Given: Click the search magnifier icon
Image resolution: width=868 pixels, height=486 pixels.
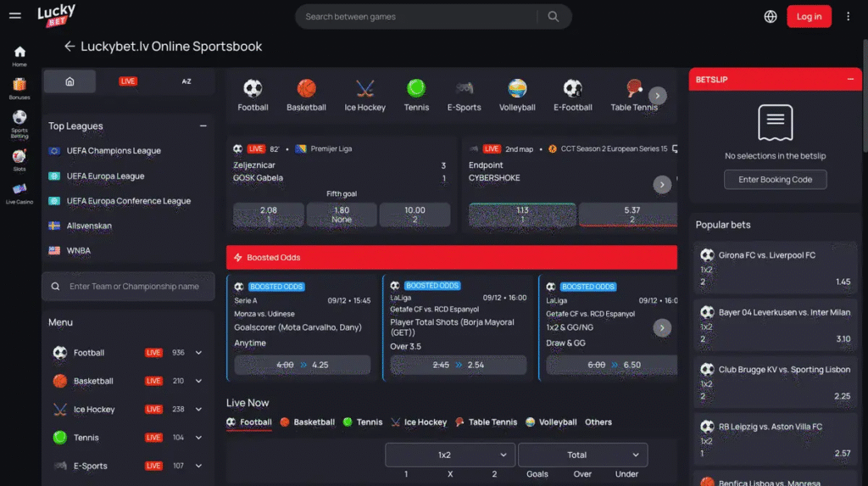Looking at the screenshot, I should (x=553, y=17).
